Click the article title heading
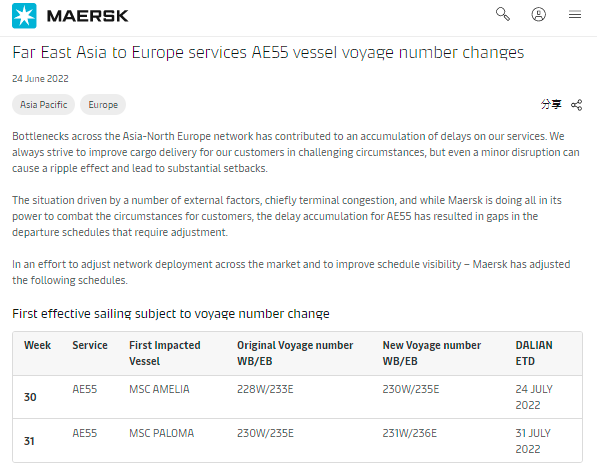This screenshot has height=468, width=597. [268, 53]
